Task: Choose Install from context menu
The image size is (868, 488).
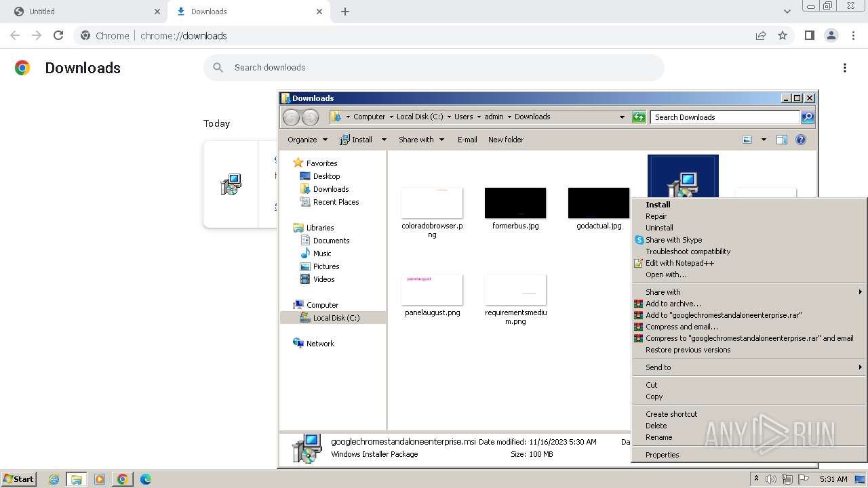Action: click(x=749, y=205)
